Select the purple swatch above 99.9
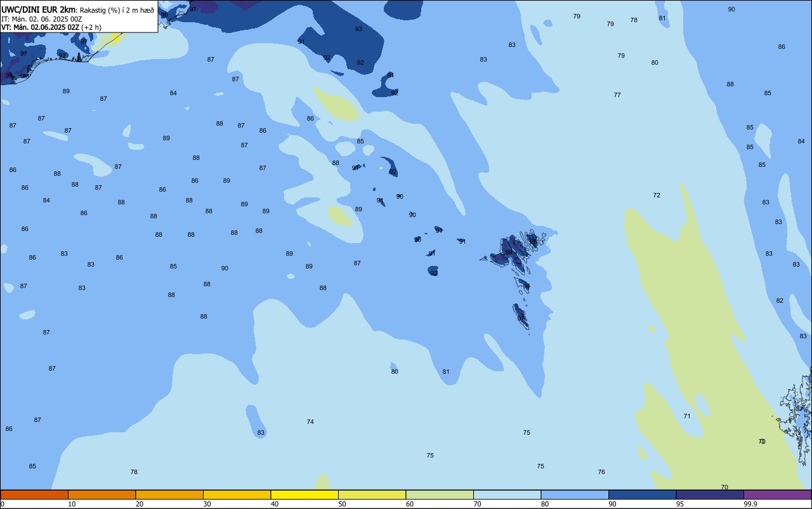Image resolution: width=812 pixels, height=509 pixels. point(777,494)
